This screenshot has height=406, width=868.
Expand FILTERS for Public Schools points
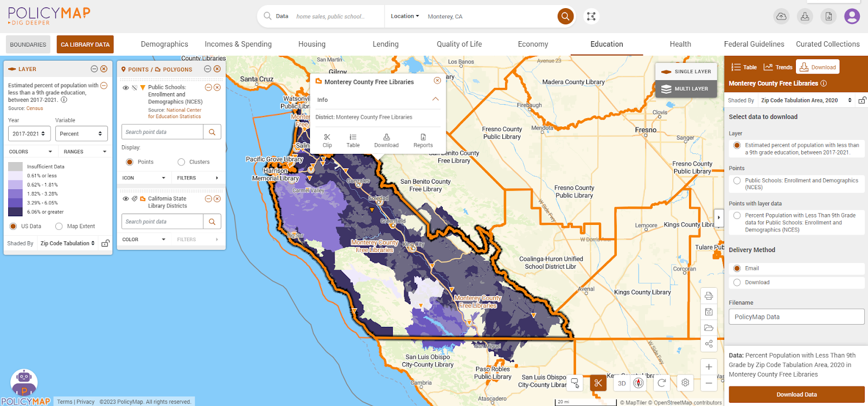[x=197, y=178]
